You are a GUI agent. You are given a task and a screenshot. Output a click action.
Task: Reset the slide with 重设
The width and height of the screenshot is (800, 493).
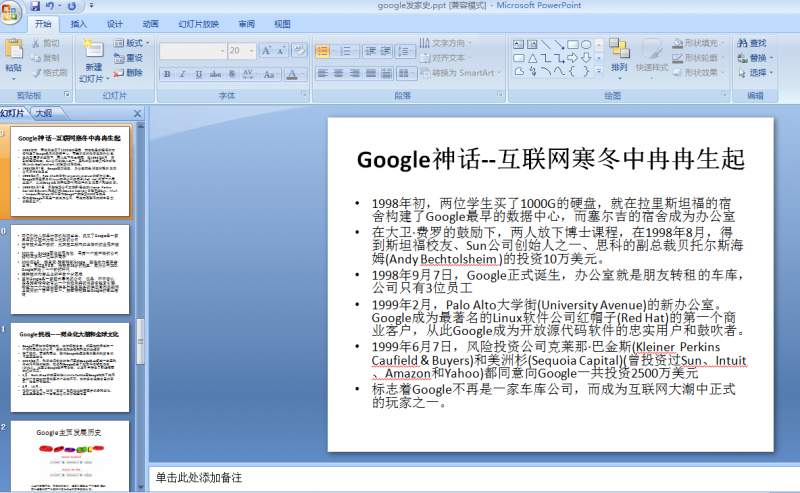(129, 58)
